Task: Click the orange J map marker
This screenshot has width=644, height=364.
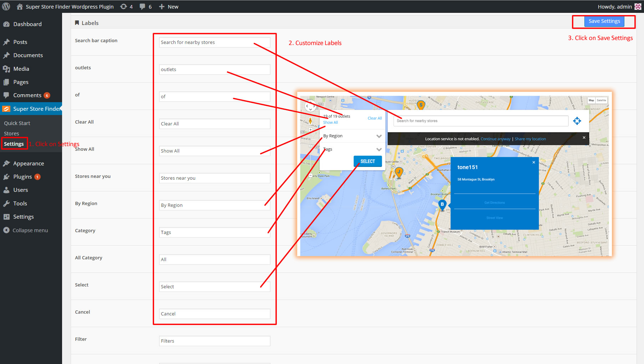Action: tap(399, 172)
